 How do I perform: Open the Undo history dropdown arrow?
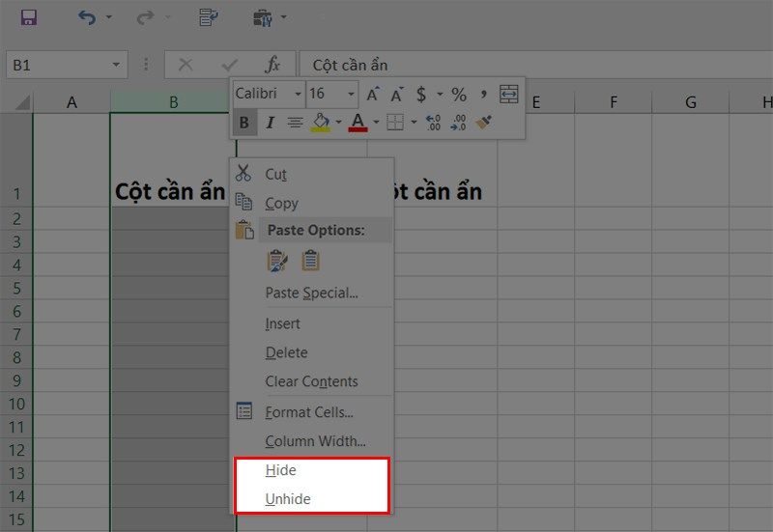tap(109, 17)
